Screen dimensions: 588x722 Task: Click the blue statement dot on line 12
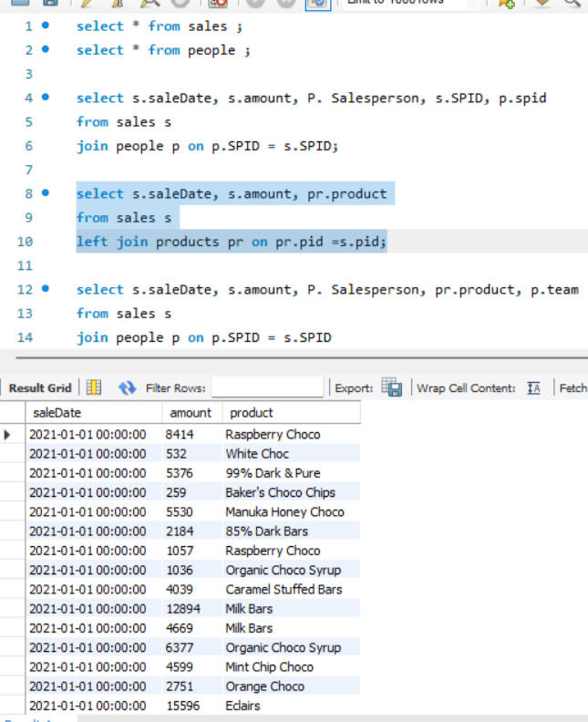pyautogui.click(x=46, y=289)
